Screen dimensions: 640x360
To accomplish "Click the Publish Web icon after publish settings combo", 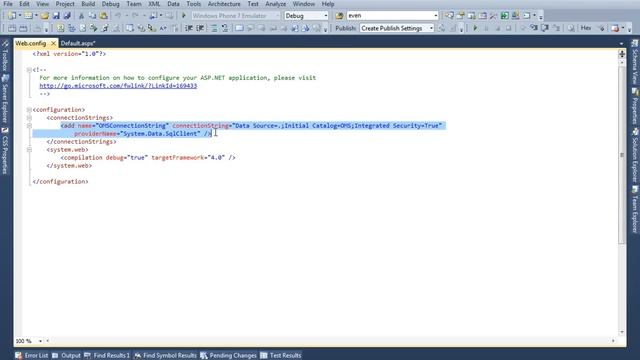I will (x=442, y=28).
